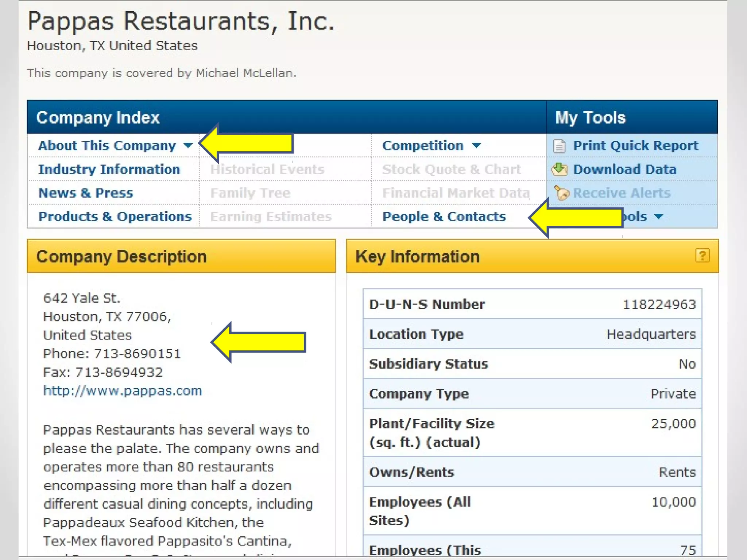Select the Competition menu label
This screenshot has width=747, height=560.
pos(423,145)
